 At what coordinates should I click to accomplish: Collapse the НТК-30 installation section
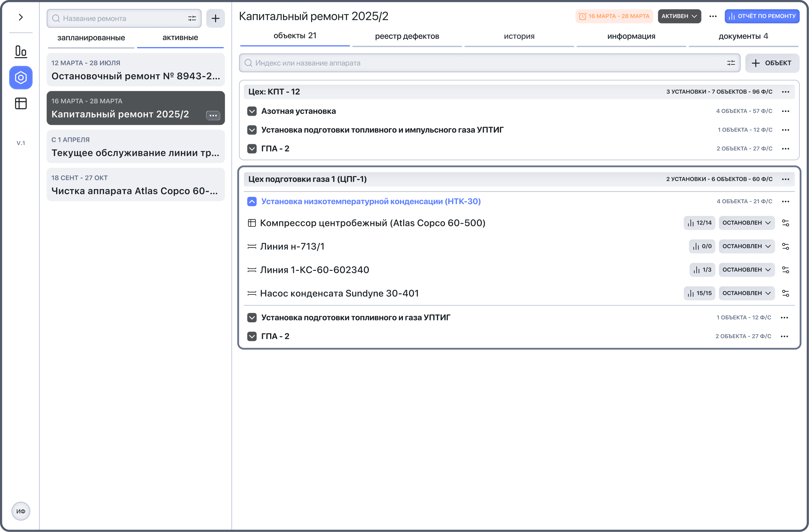click(x=252, y=202)
